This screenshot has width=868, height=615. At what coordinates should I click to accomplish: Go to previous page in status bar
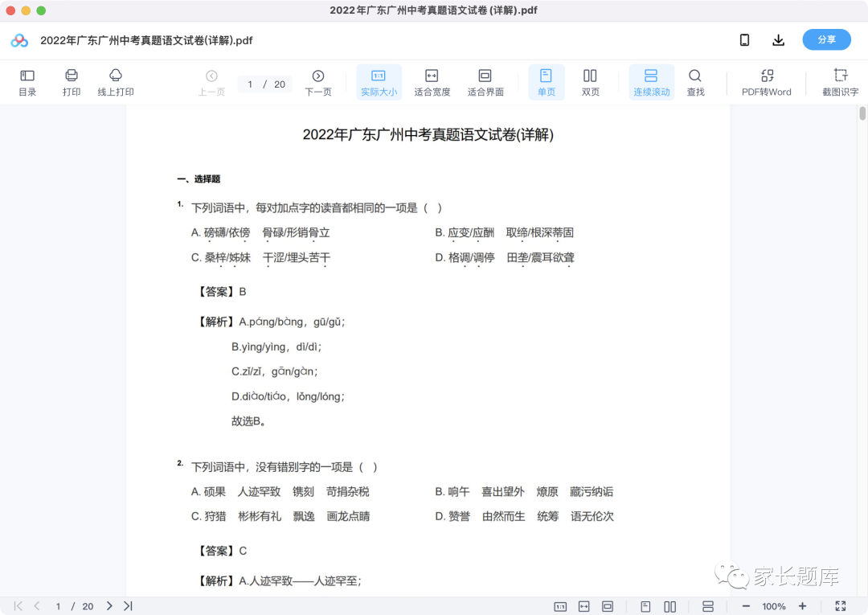pos(36,606)
